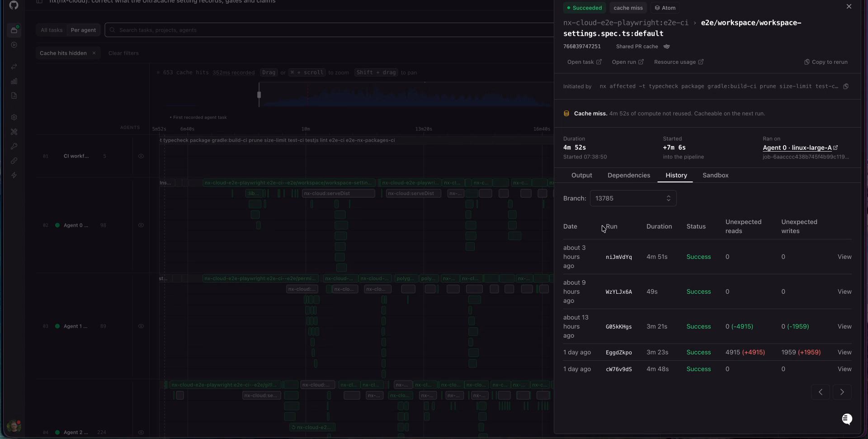The image size is (868, 439).
Task: Switch to the All tasks view
Action: pos(52,30)
